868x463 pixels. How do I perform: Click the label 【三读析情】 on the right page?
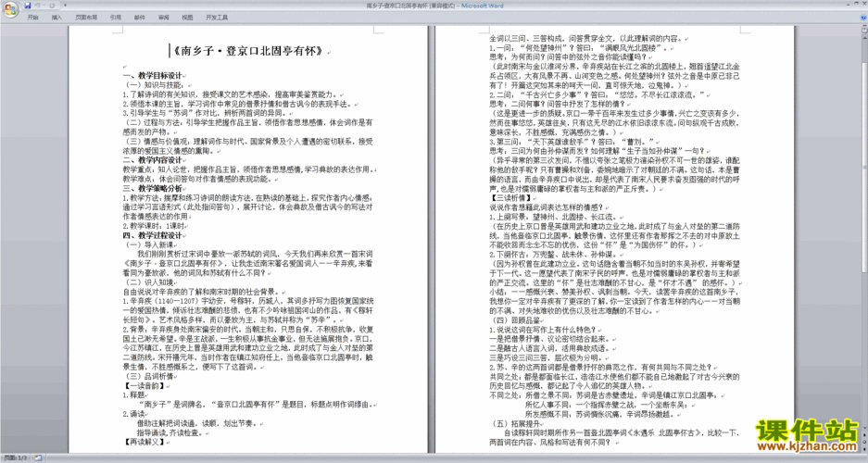pos(510,198)
